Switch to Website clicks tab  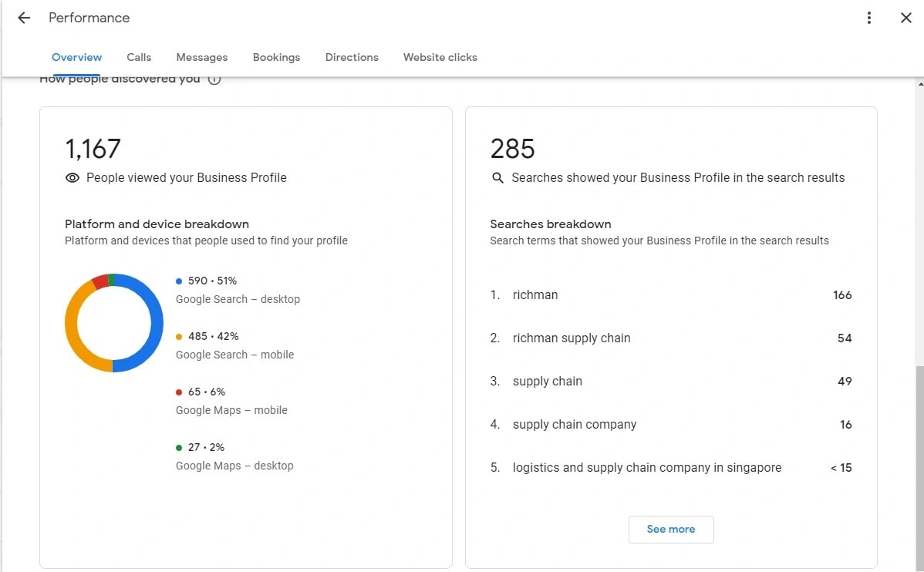pyautogui.click(x=440, y=57)
